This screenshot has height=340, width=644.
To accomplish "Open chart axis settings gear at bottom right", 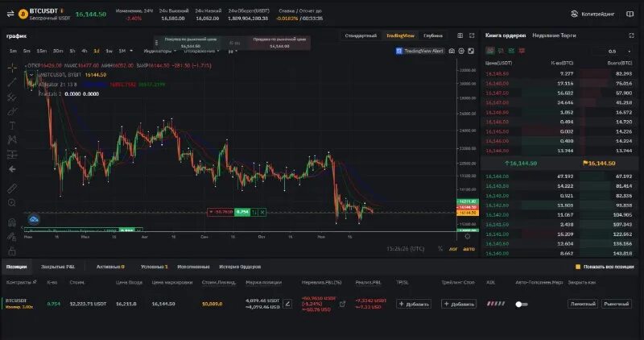I will point(468,236).
